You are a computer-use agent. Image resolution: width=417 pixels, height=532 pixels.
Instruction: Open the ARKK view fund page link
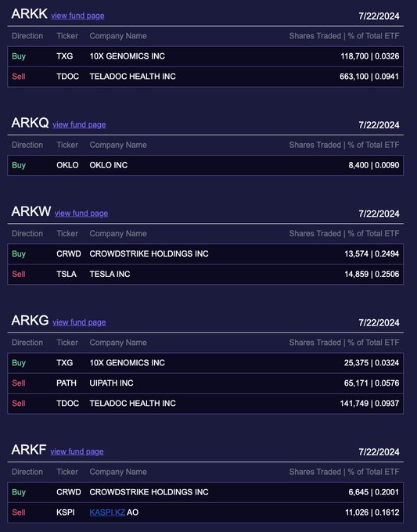[77, 16]
